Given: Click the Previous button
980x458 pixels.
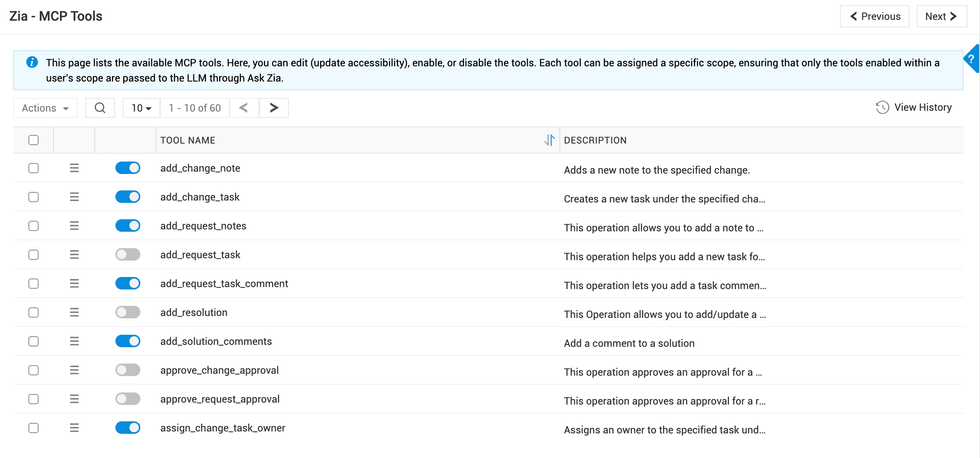Looking at the screenshot, I should 875,16.
